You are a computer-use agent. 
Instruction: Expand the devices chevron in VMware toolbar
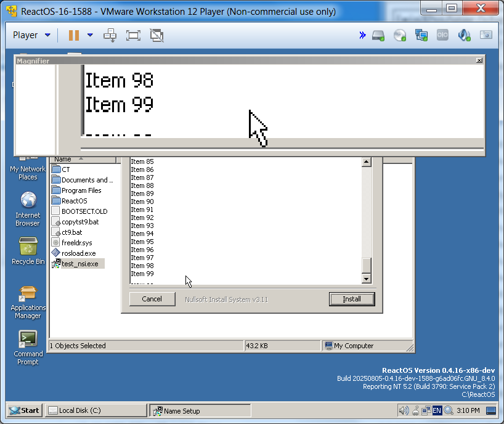tap(362, 35)
